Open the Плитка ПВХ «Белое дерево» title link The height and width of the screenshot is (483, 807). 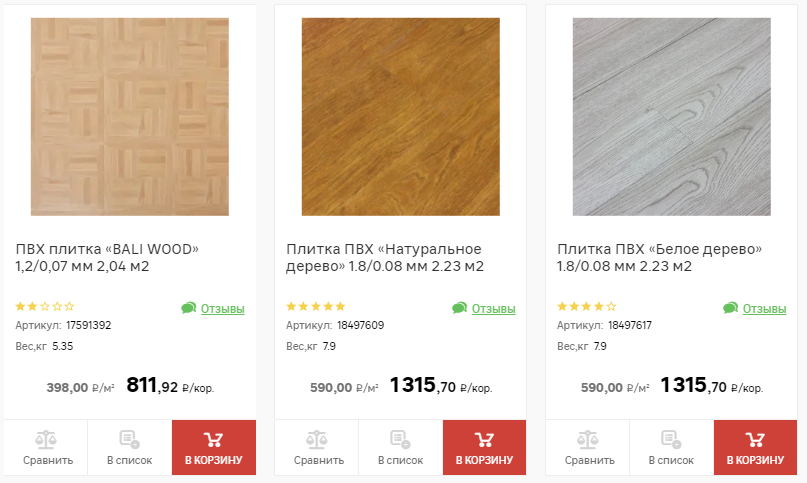[659, 258]
